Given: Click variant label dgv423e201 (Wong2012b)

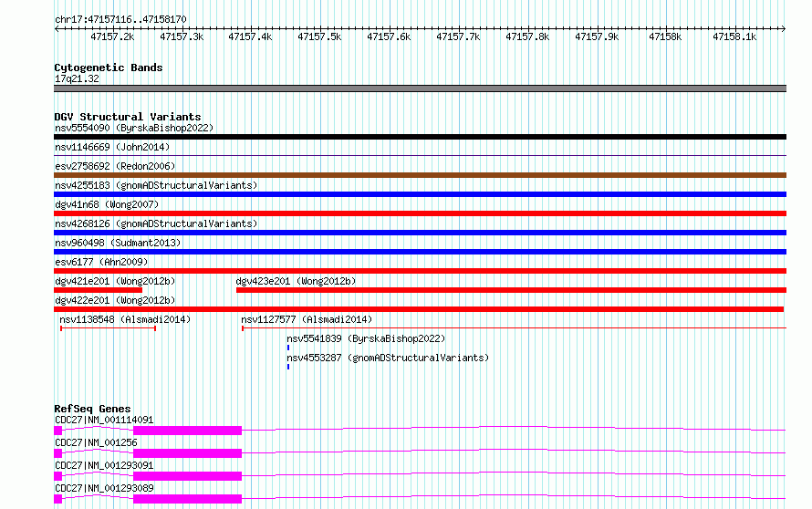Looking at the screenshot, I should pyautogui.click(x=296, y=281).
